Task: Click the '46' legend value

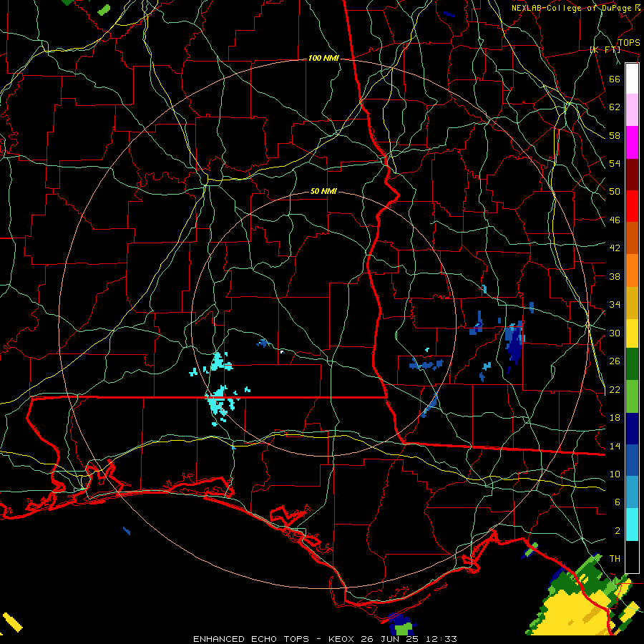Action: [615, 220]
